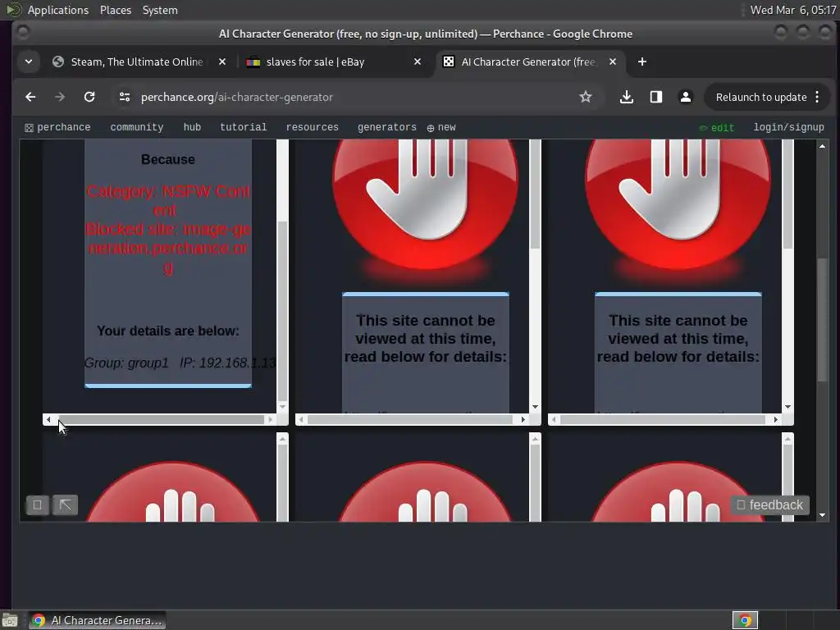Click the feedback button

coord(769,505)
